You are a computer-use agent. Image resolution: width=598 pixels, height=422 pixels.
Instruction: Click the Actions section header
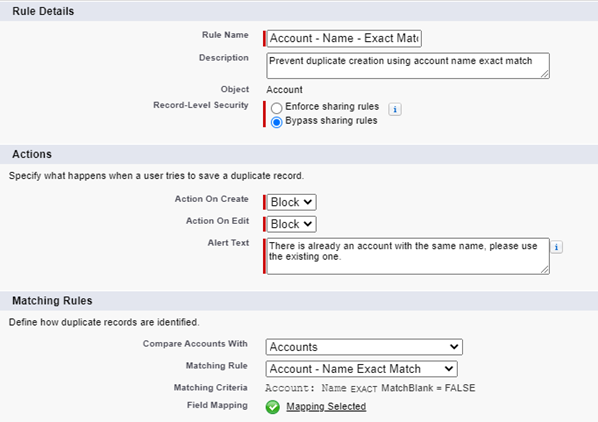click(299, 154)
